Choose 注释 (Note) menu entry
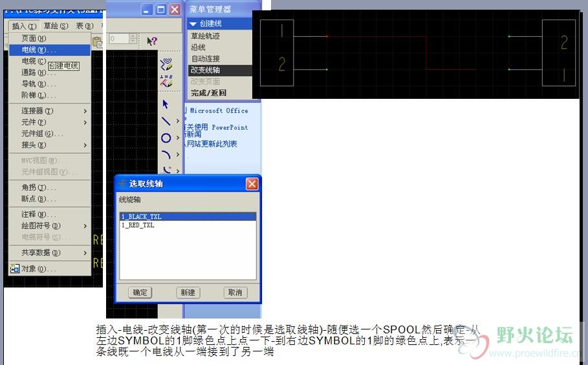The image size is (588, 365). coord(50,214)
